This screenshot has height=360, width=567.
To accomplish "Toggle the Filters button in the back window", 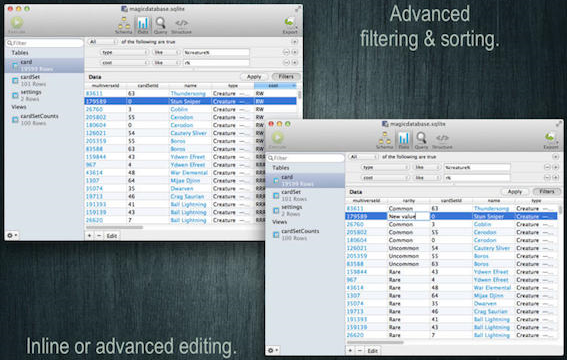I will 286,77.
